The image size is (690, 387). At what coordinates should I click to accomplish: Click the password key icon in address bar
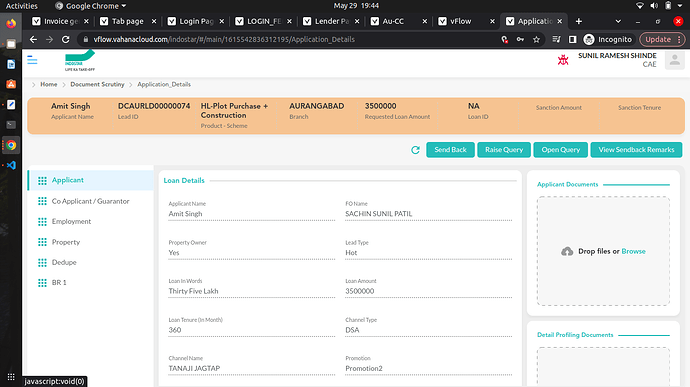(520, 40)
